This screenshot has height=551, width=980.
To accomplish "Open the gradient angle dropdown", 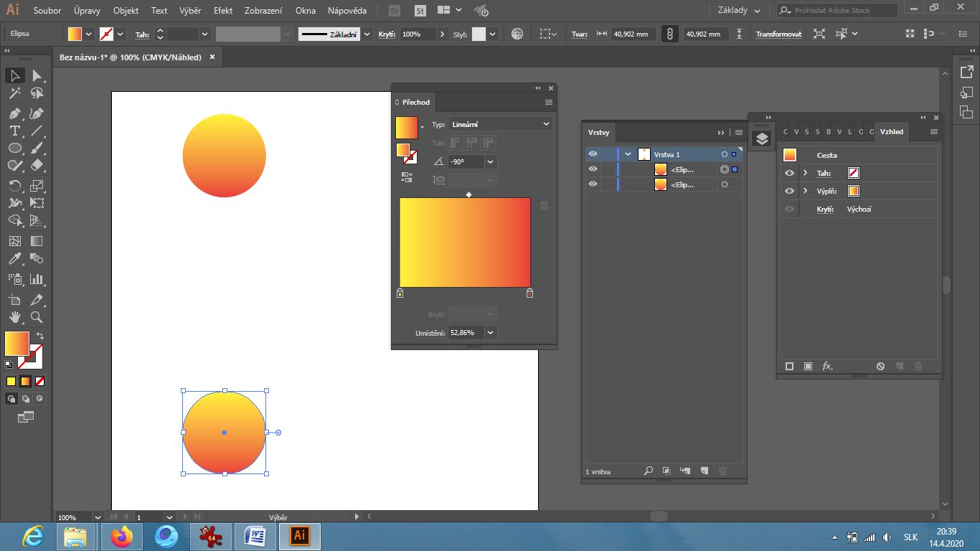I will pyautogui.click(x=491, y=162).
